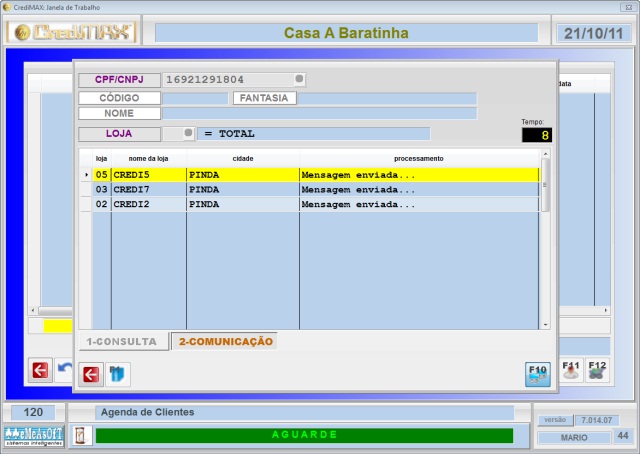
Task: Click the store list vertical scrollbar
Action: coord(545,240)
